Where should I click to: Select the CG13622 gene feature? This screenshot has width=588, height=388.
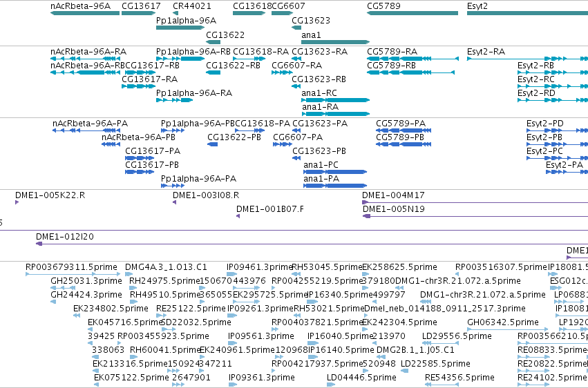[x=213, y=42]
